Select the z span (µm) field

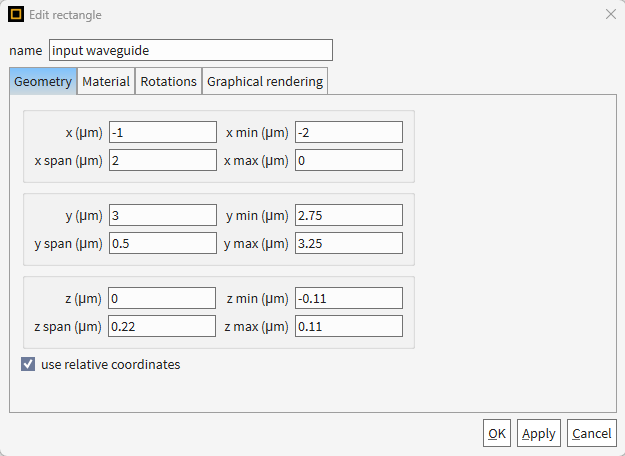(162, 326)
